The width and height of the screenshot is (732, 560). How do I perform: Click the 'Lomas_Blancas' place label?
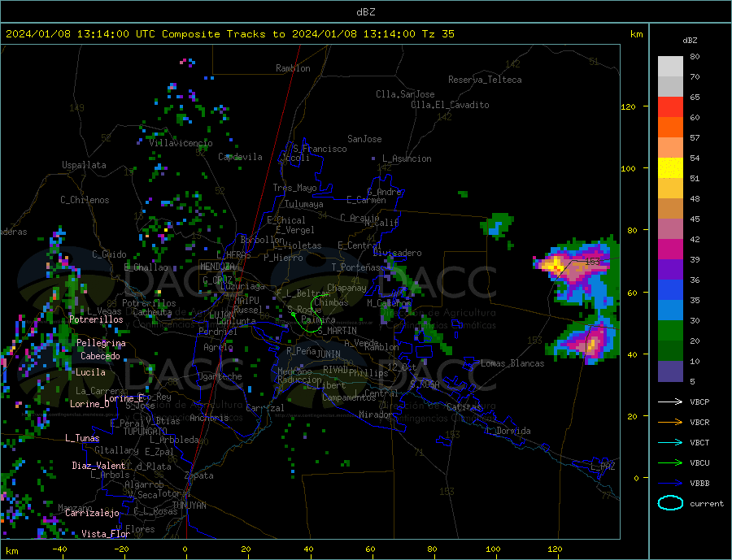click(x=512, y=363)
